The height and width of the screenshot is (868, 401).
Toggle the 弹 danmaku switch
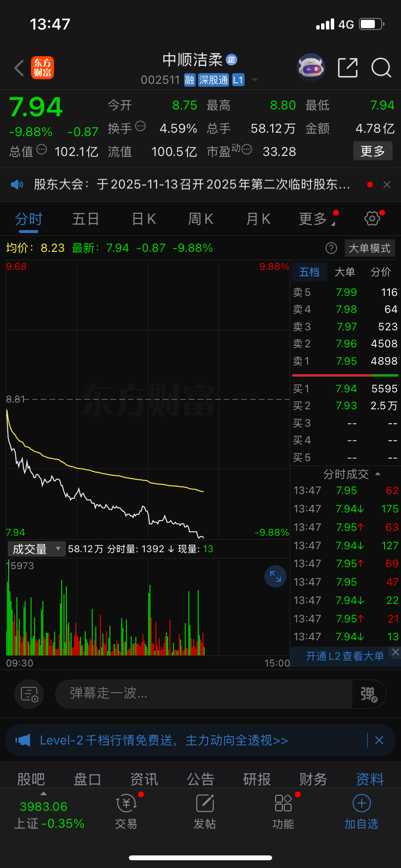[x=369, y=694]
